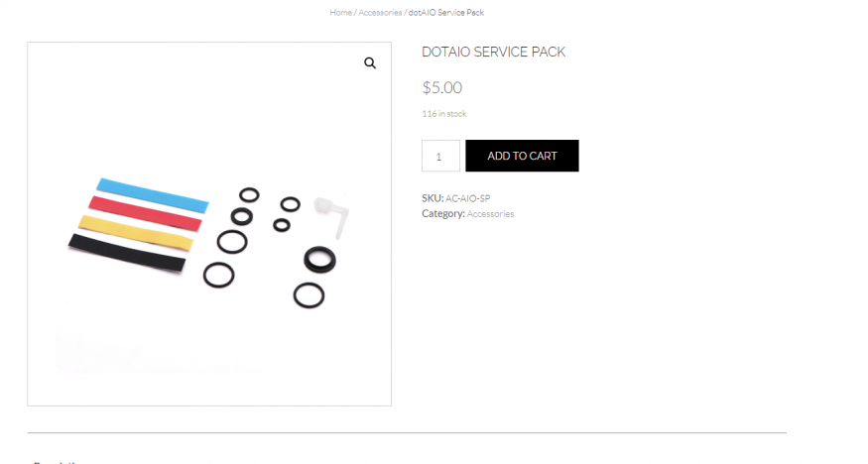Click the black strip in product photo
Image resolution: width=868 pixels, height=464 pixels.
click(x=126, y=255)
